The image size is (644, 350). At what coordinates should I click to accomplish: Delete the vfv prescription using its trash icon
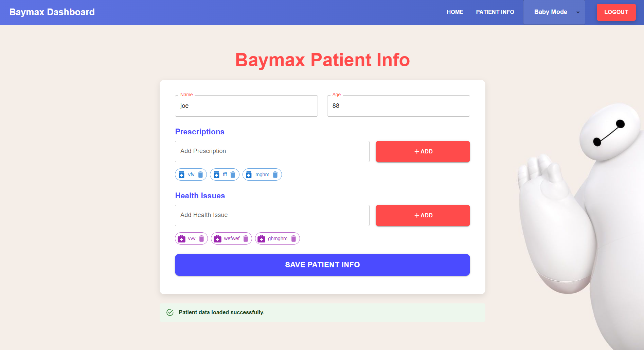pyautogui.click(x=200, y=174)
